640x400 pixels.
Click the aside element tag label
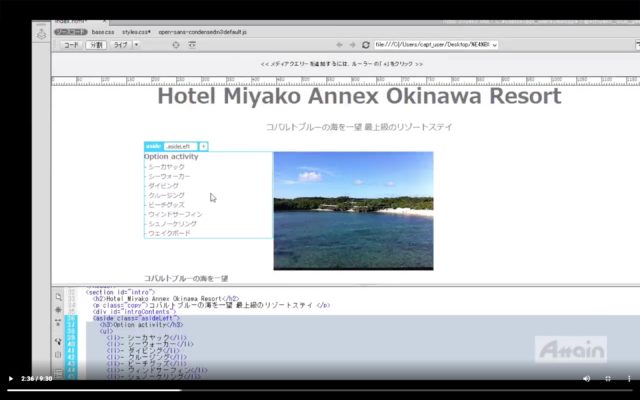pos(153,147)
